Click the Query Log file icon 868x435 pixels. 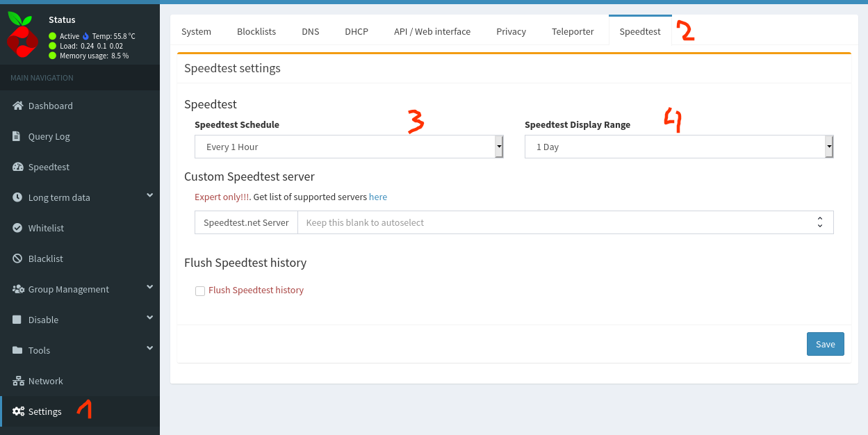coord(17,136)
